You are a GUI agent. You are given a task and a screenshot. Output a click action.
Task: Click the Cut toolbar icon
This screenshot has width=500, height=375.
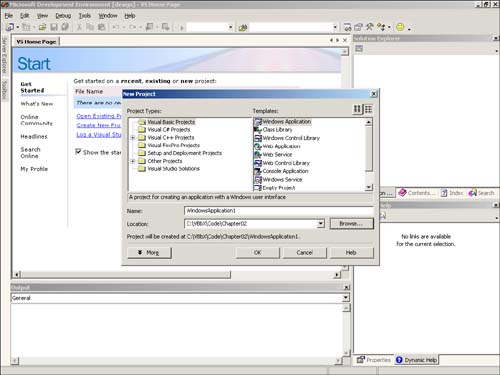[x=79, y=27]
